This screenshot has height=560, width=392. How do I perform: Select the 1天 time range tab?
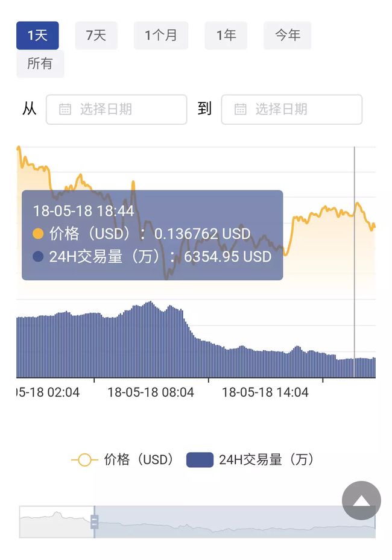pos(37,36)
